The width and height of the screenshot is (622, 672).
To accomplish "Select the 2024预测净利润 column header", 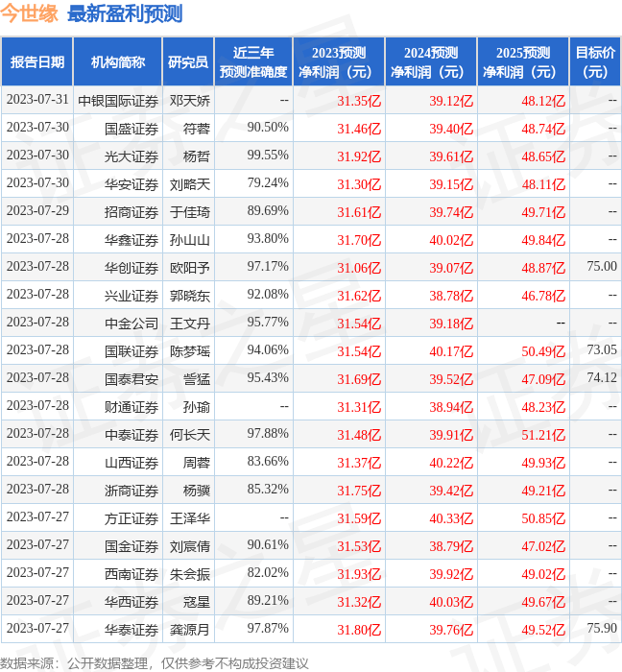I will click(x=431, y=62).
